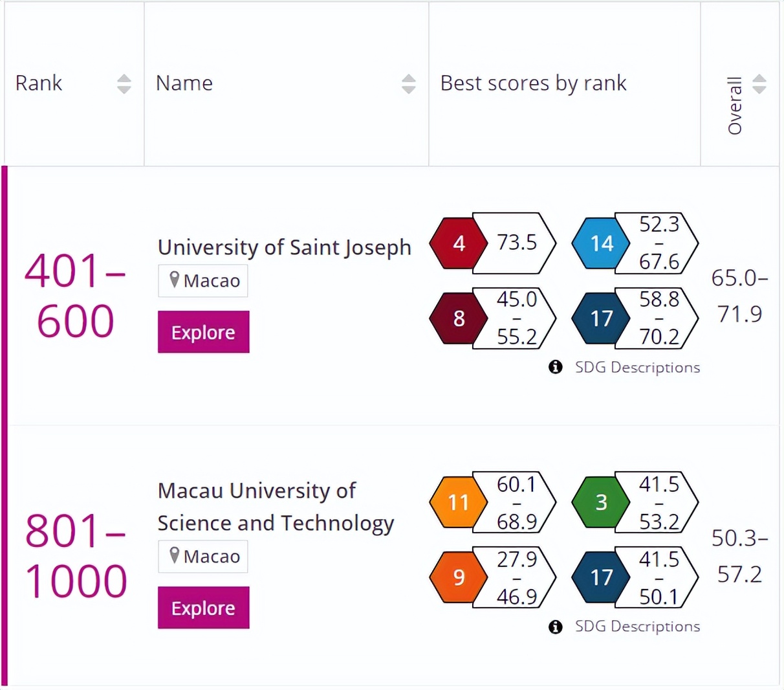The height and width of the screenshot is (690, 784).
Task: Click Macao location tag under Macau University
Action: coord(203,557)
